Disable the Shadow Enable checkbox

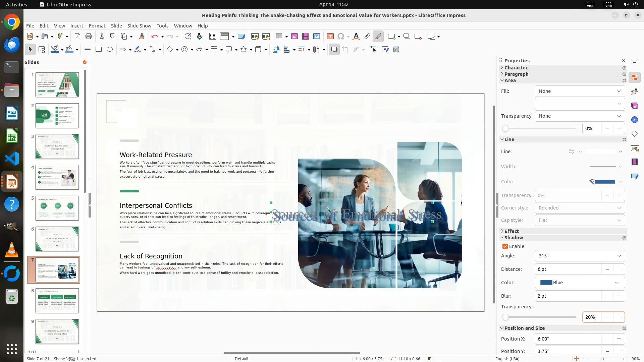[x=505, y=246]
